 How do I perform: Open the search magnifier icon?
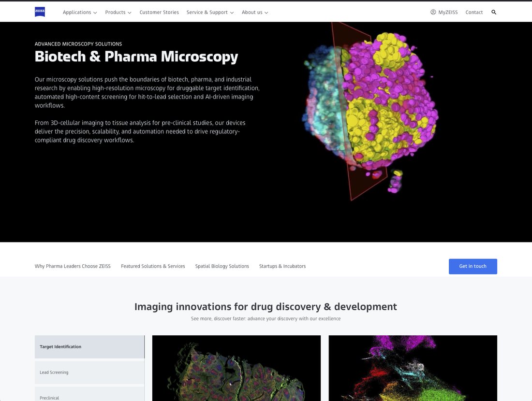(x=494, y=12)
